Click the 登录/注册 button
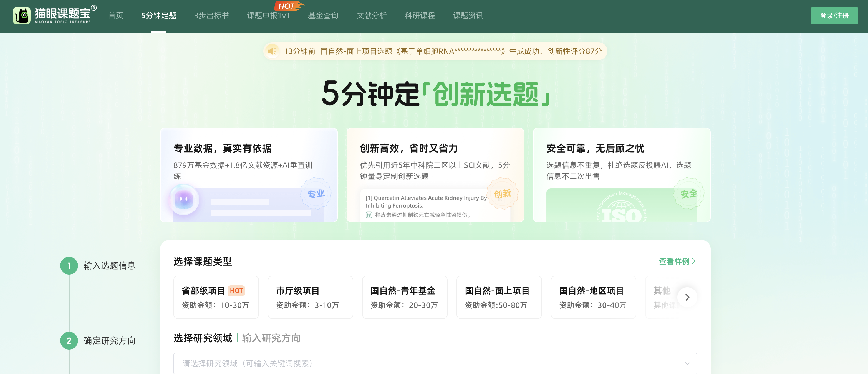Viewport: 868px width, 374px height. (x=834, y=16)
